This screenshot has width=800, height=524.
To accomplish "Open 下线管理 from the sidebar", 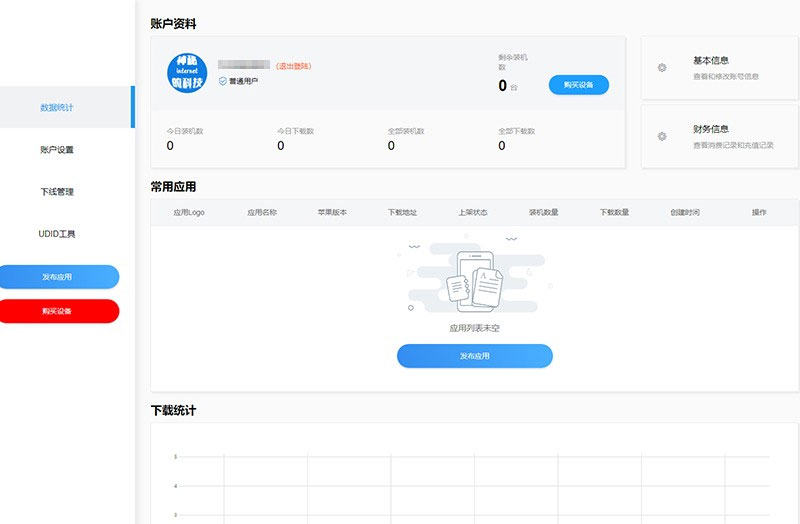I will tap(57, 192).
